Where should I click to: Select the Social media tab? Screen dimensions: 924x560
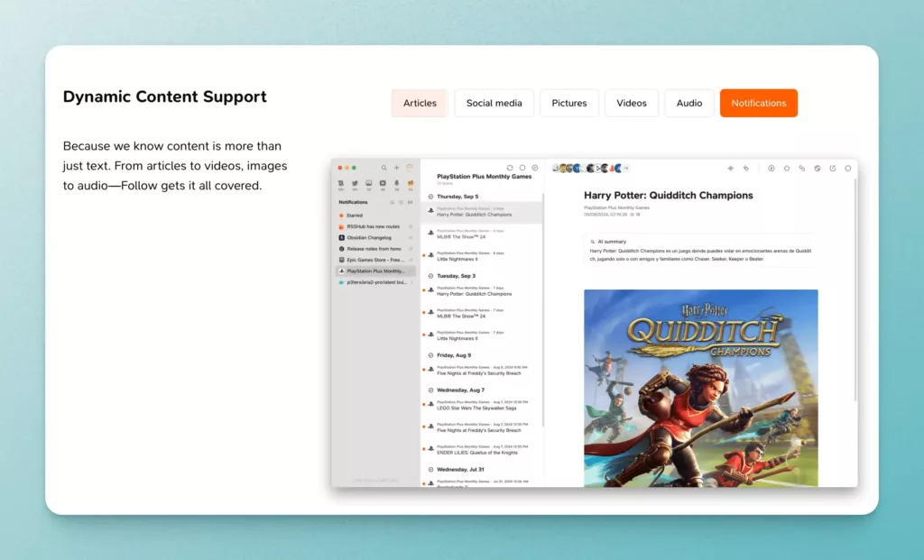pyautogui.click(x=494, y=103)
